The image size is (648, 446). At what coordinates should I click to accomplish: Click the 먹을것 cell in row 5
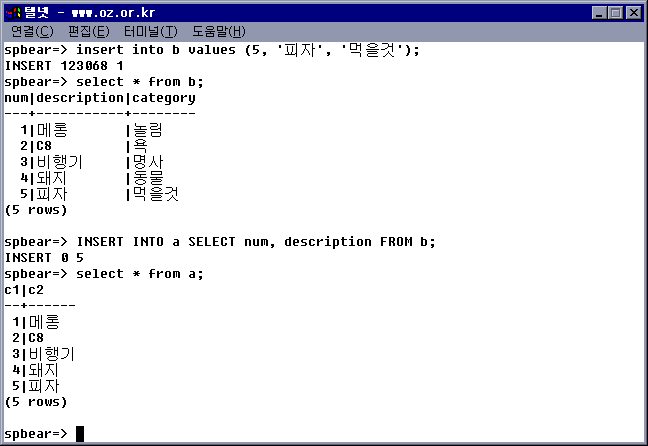click(x=156, y=194)
